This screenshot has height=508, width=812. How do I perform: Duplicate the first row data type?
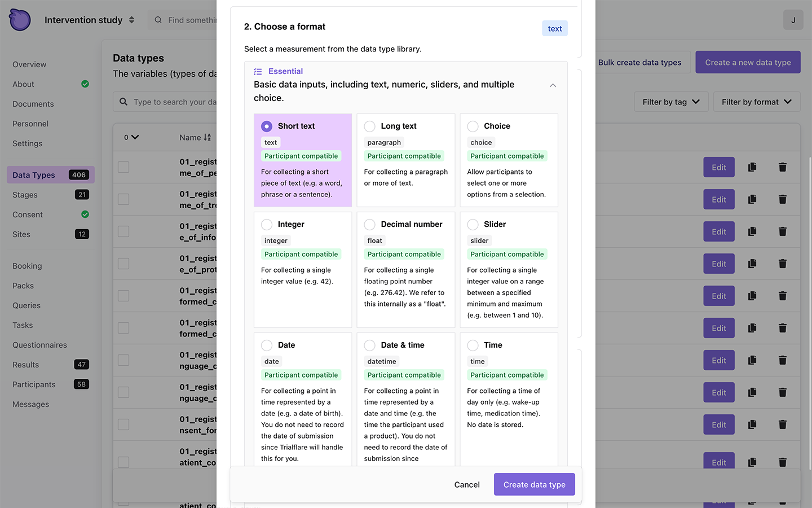[752, 167]
